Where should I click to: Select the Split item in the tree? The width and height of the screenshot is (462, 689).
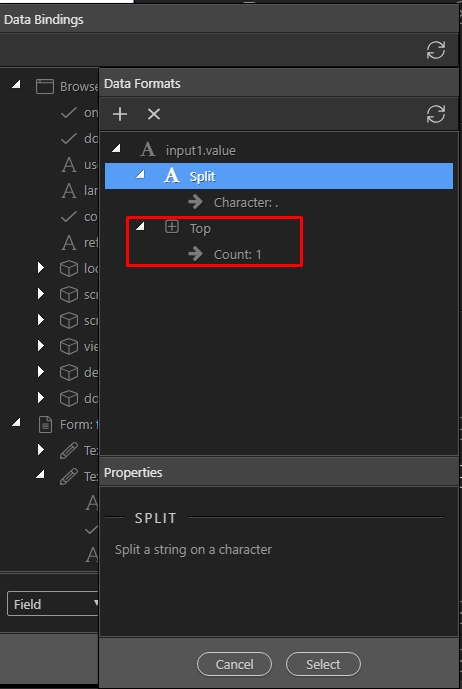point(279,176)
